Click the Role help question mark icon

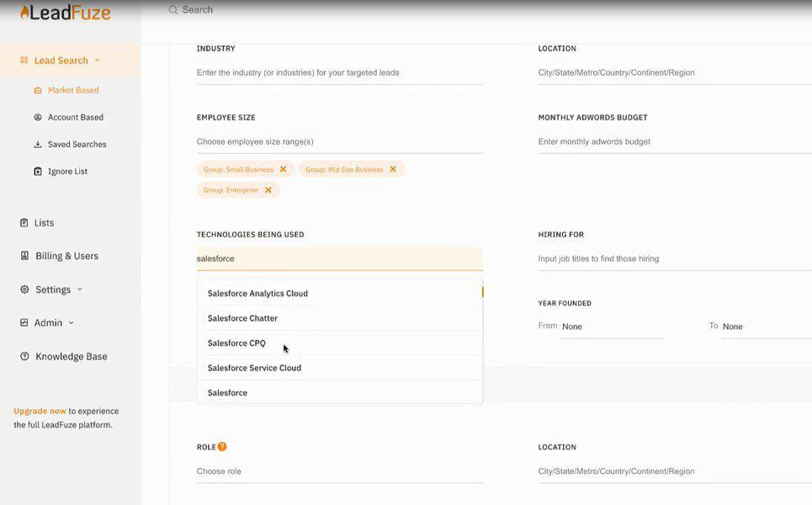point(222,446)
